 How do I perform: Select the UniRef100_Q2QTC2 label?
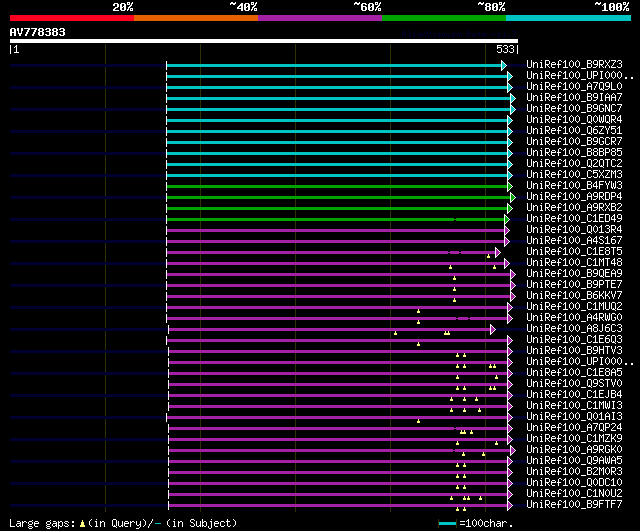(x=574, y=164)
